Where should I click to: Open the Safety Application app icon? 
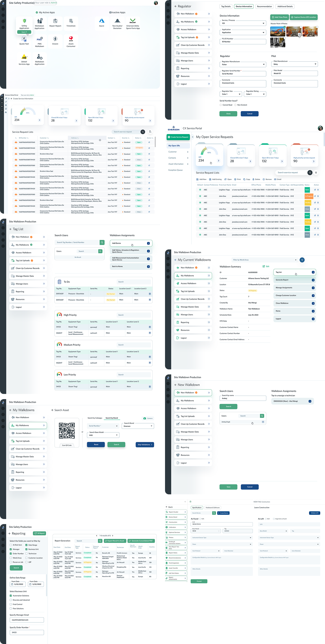[x=24, y=21]
